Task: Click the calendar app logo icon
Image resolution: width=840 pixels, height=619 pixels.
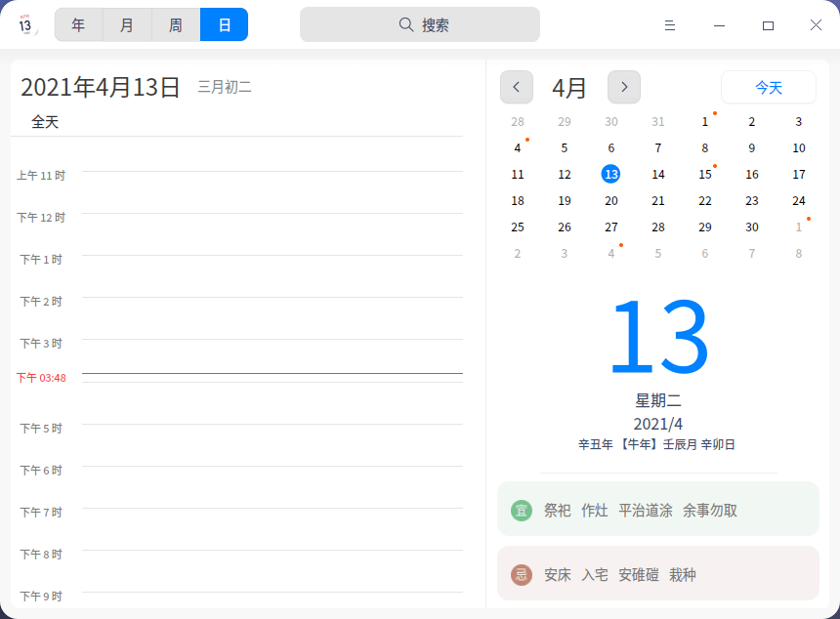Action: pyautogui.click(x=25, y=25)
